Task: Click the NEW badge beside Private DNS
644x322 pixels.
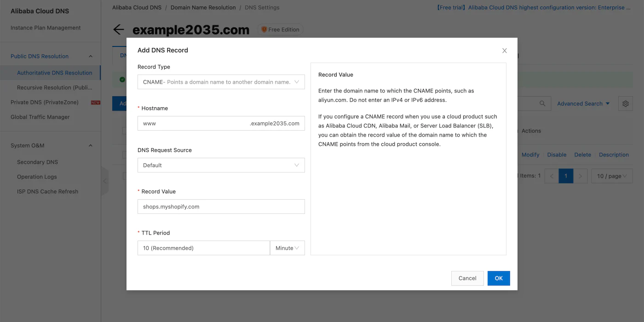Action: [95, 102]
